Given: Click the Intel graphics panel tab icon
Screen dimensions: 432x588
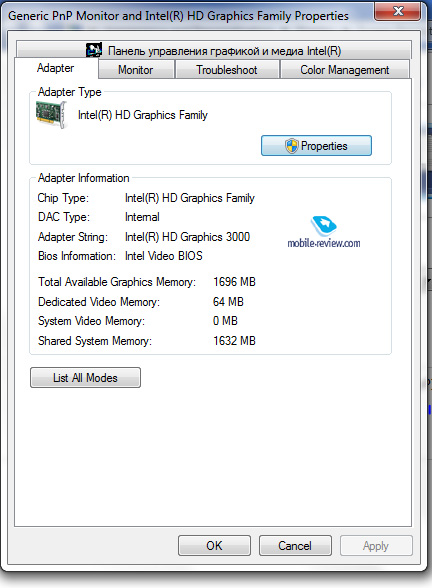Looking at the screenshot, I should pyautogui.click(x=94, y=50).
